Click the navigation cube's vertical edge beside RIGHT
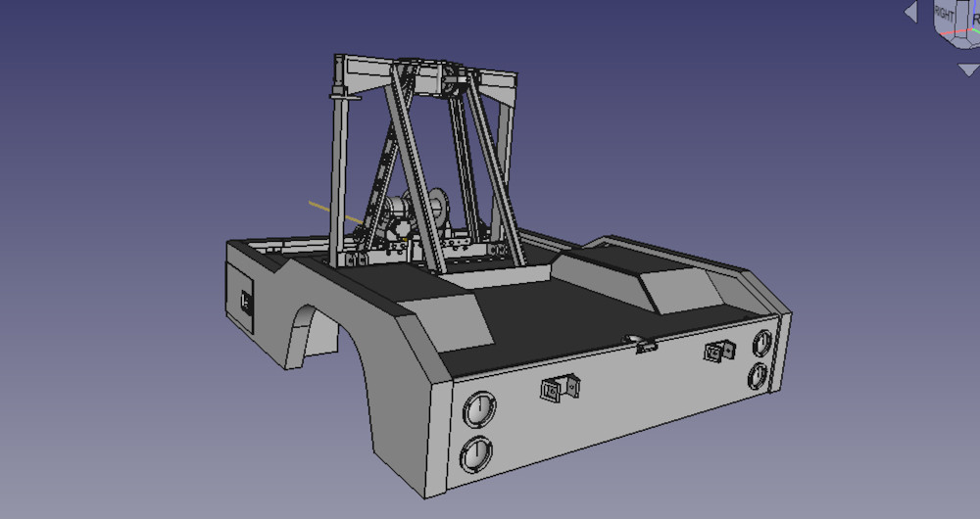 point(959,20)
